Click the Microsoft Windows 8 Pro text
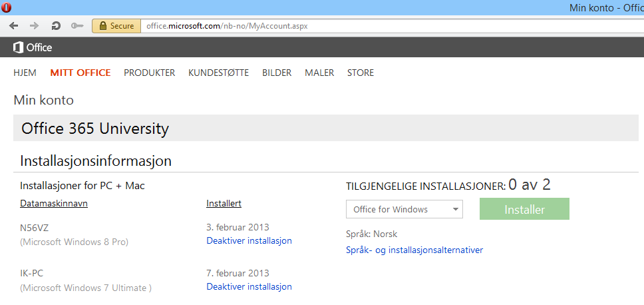The height and width of the screenshot is (305, 644). [x=75, y=242]
